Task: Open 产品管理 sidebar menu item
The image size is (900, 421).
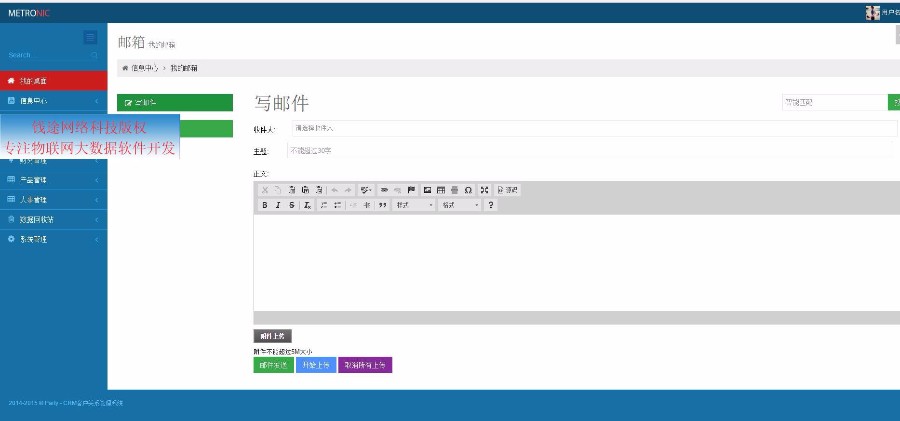Action: (53, 180)
